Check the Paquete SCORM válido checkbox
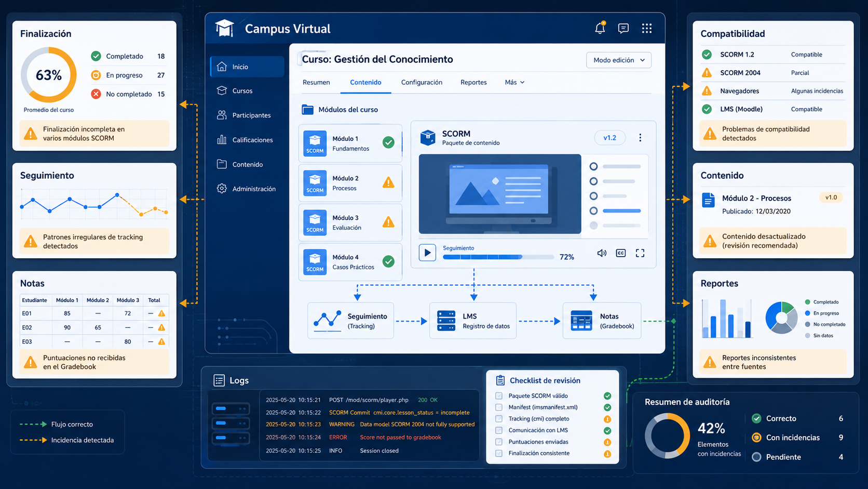The image size is (868, 489). point(499,396)
